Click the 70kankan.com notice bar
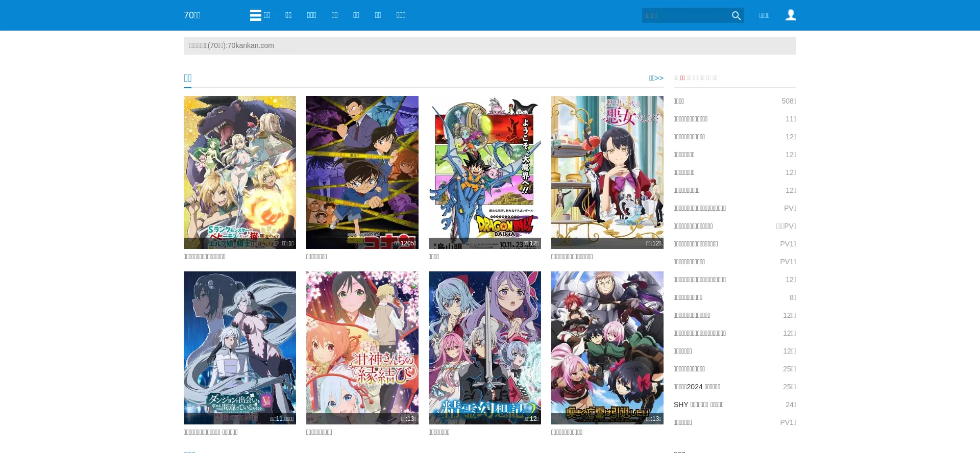 (490, 45)
